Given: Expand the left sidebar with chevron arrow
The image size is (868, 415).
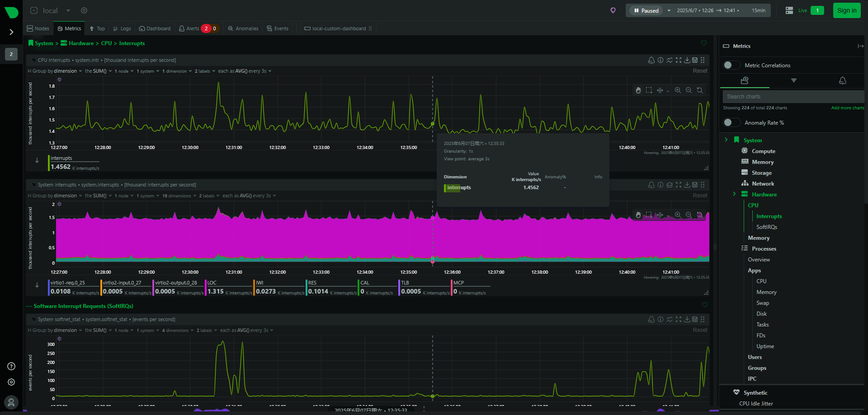Looking at the screenshot, I should coord(11,32).
